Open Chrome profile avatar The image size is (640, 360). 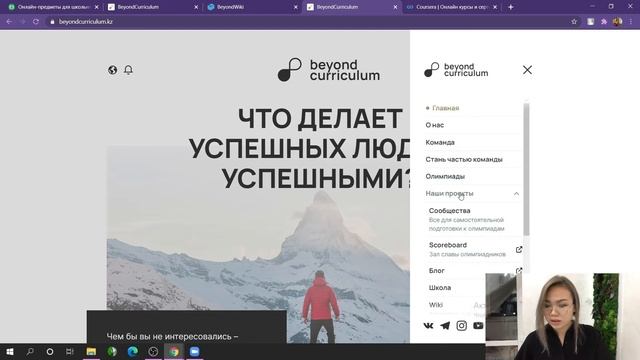(x=617, y=22)
